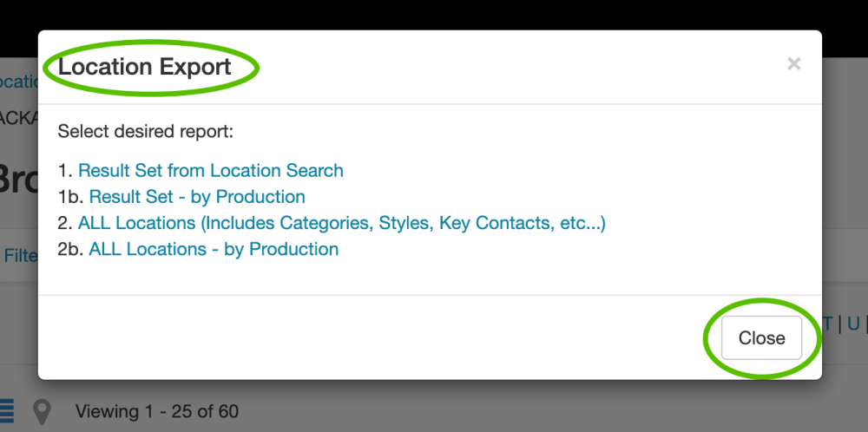Click the Close button in the dialog footer

[x=761, y=338]
